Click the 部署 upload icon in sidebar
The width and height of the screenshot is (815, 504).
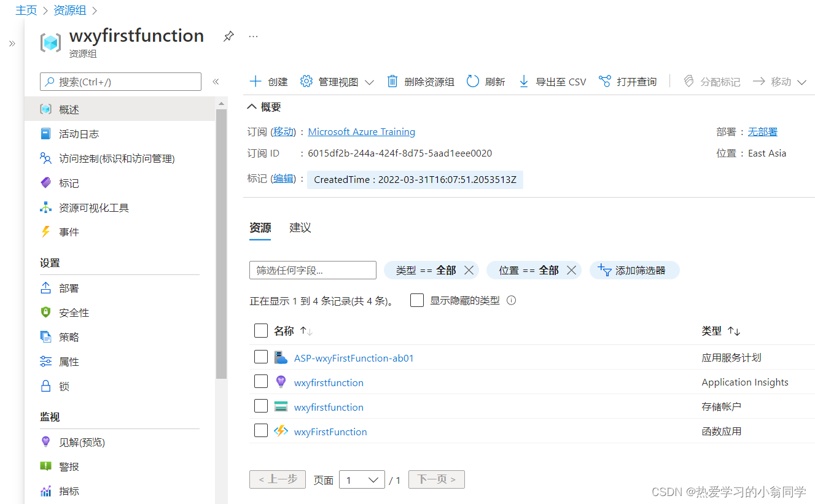45,288
